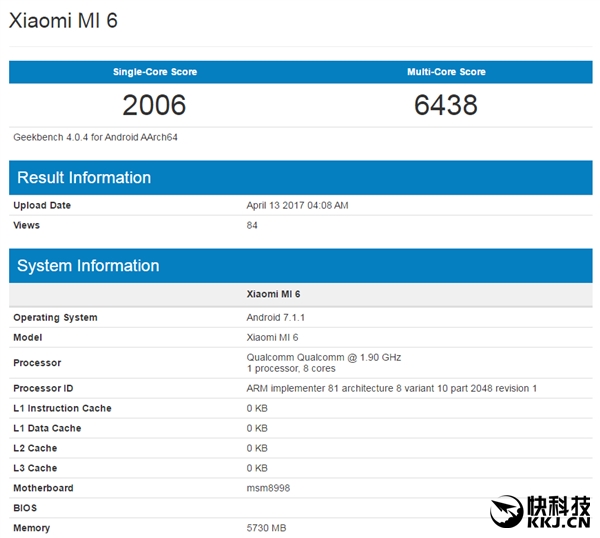Click the Operating System label
The image size is (600, 538).
coord(55,318)
